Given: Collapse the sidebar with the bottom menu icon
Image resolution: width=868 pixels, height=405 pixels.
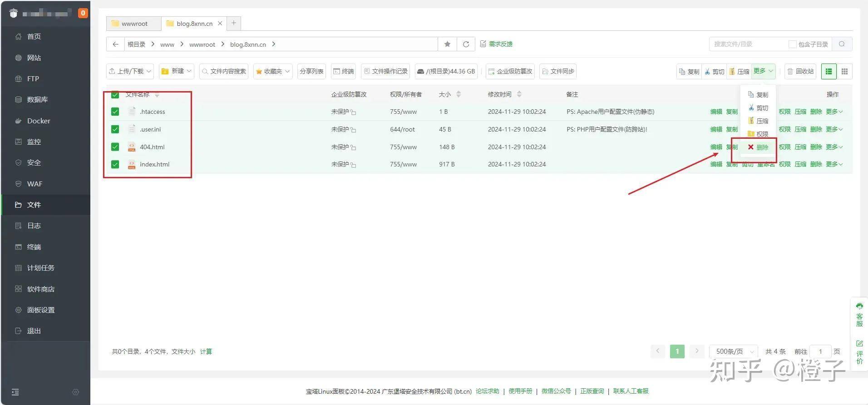Looking at the screenshot, I should pyautogui.click(x=15, y=392).
